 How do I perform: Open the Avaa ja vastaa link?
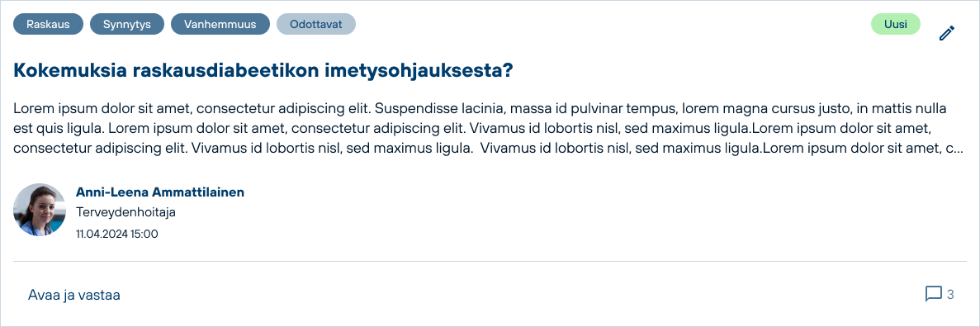pyautogui.click(x=73, y=295)
